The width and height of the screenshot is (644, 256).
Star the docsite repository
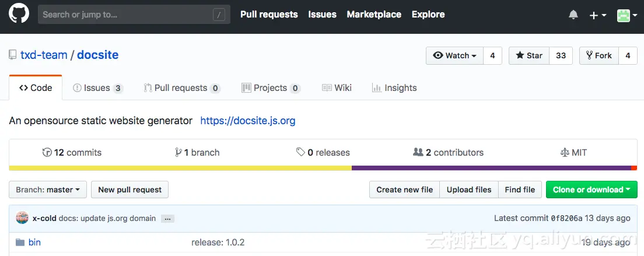click(x=529, y=56)
